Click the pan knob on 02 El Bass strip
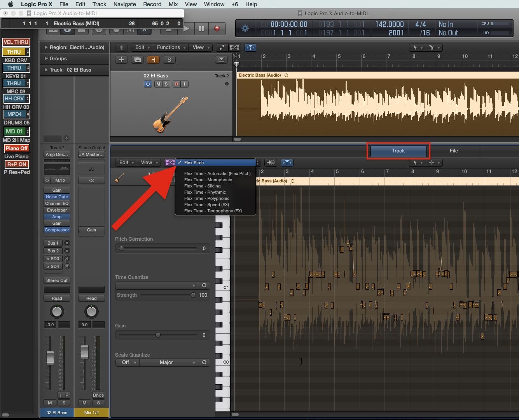 click(57, 311)
